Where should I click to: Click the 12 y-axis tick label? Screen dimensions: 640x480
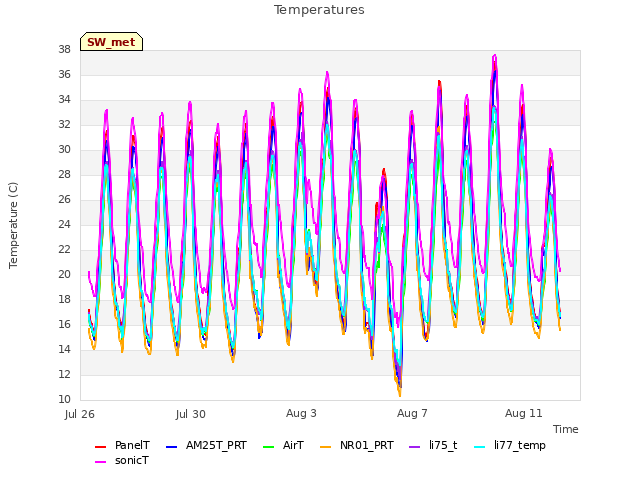64,374
